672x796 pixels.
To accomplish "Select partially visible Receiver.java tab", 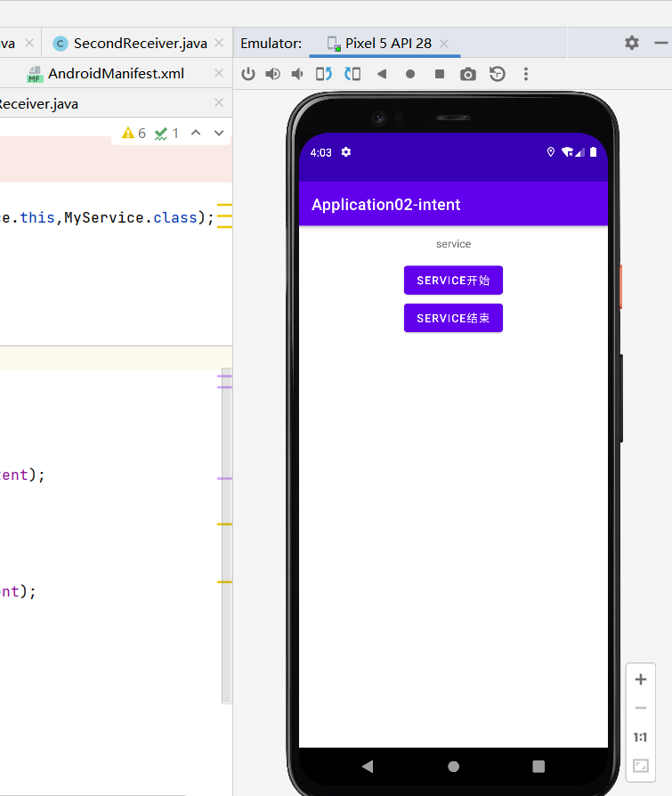I will click(x=39, y=104).
